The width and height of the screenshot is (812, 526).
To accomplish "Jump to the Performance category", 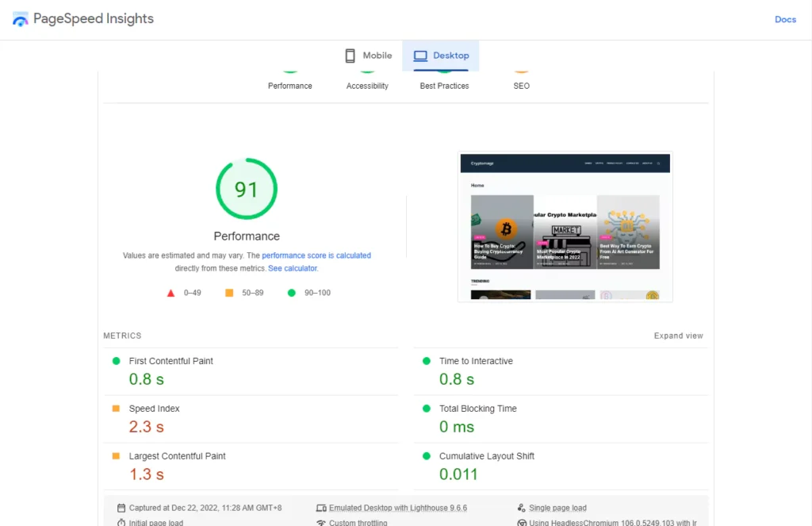I will tap(290, 86).
